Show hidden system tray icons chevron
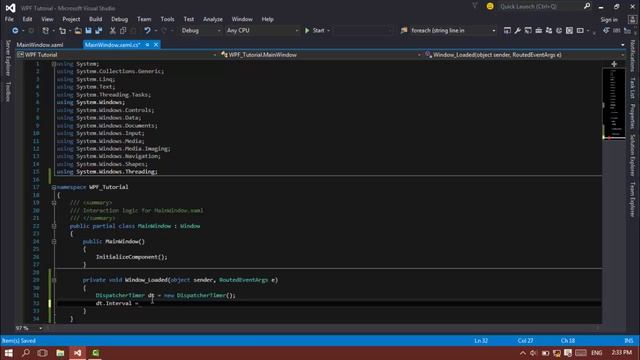This screenshot has height=360, width=640. (522, 353)
